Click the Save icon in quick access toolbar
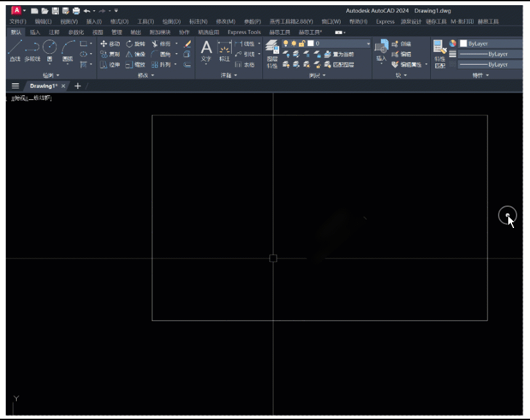 coord(55,11)
